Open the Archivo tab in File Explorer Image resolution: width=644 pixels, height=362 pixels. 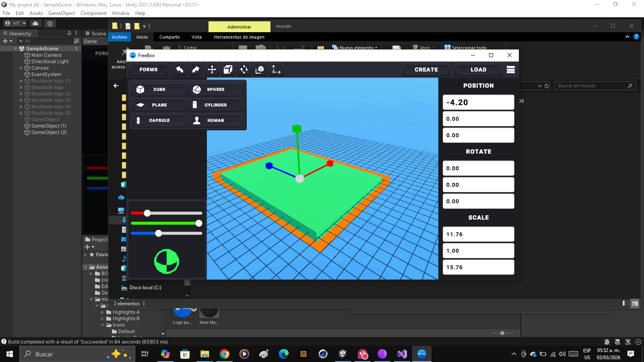120,37
